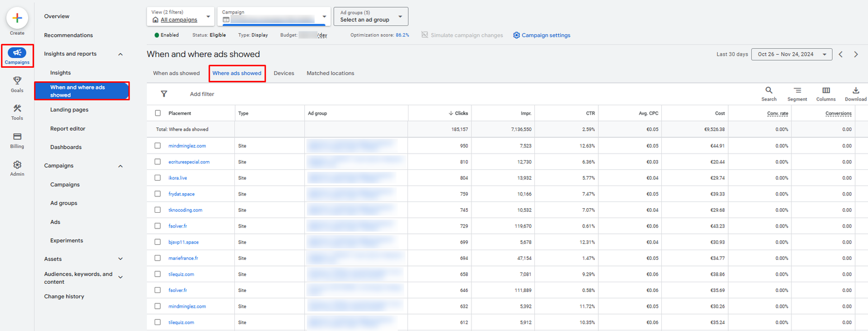Open Change history in side menu
Screen dimensions: 868x331
pos(64,296)
